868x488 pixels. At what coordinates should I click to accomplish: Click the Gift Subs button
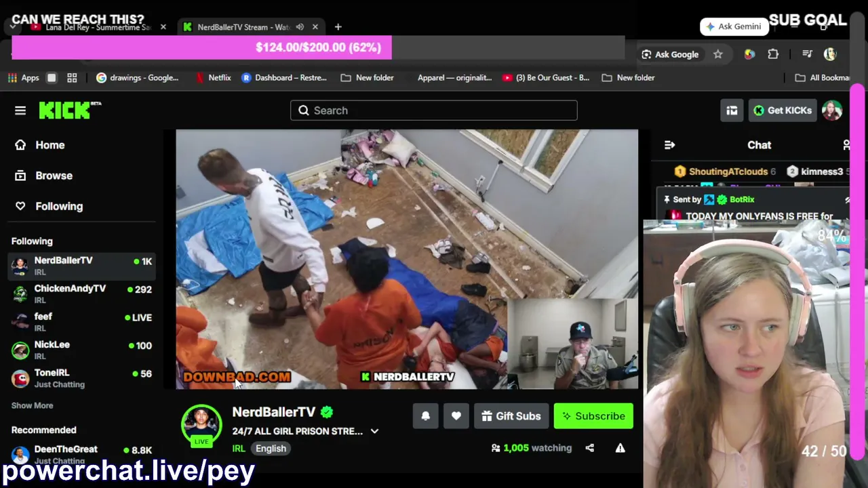(x=511, y=416)
